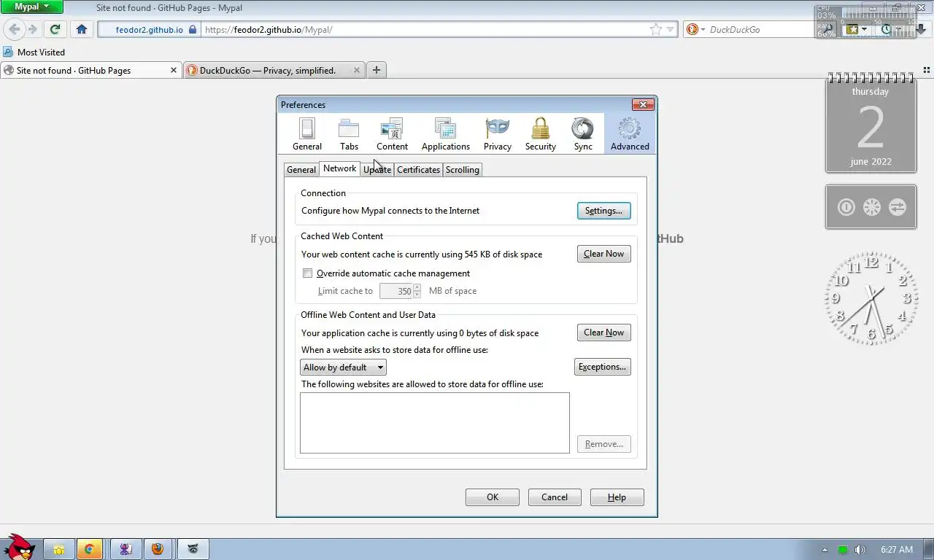
Task: Clear the offline application cache now
Action: [603, 332]
